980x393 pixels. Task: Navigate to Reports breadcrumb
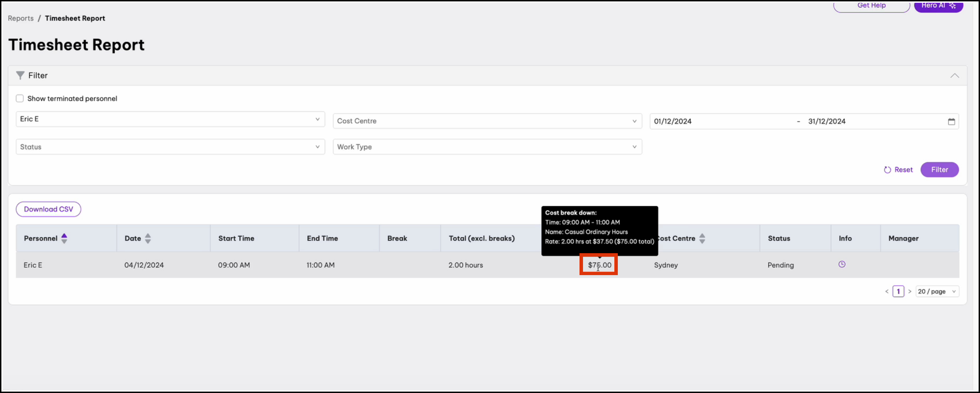click(x=21, y=18)
